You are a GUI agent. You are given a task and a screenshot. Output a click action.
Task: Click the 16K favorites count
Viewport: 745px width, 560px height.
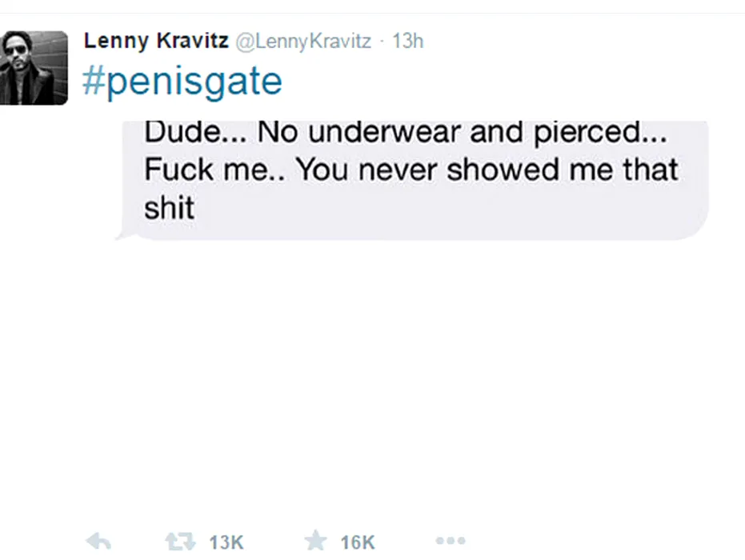[358, 542]
